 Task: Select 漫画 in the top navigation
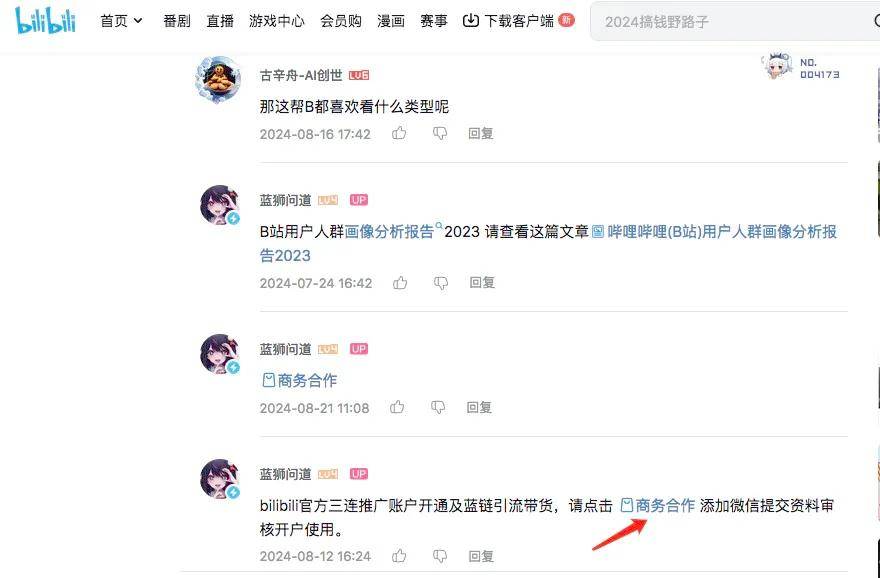pos(391,21)
